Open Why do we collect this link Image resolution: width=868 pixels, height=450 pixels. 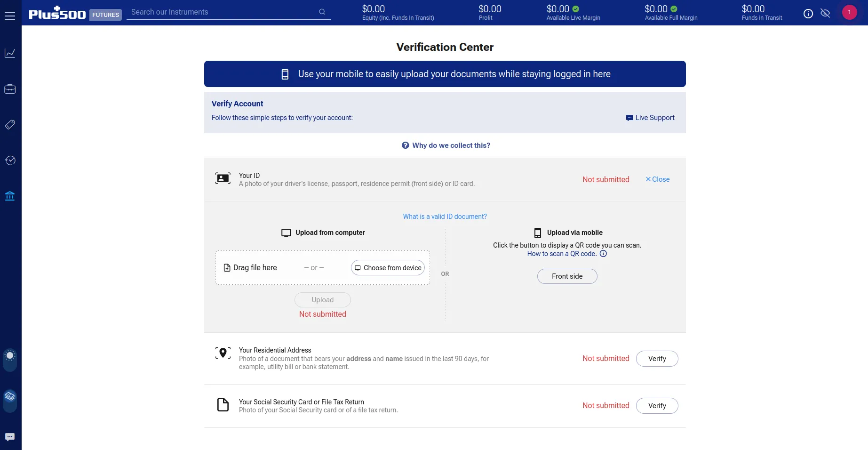pos(451,145)
